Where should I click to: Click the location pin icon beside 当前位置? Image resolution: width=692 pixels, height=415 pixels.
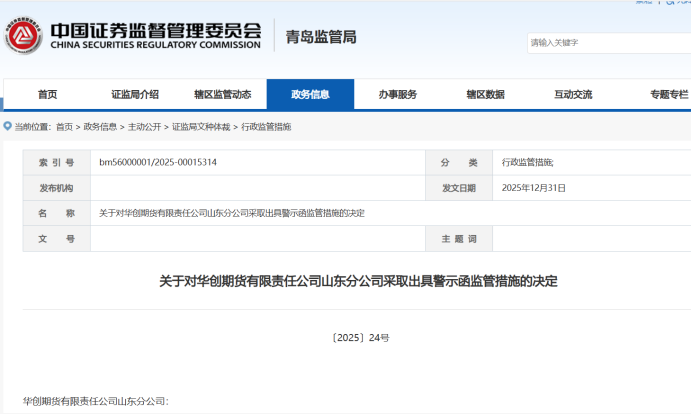[x=8, y=127]
